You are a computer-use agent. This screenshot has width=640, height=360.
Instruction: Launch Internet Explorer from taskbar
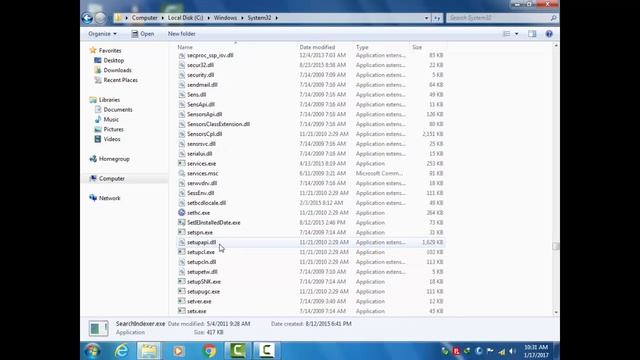click(x=121, y=351)
